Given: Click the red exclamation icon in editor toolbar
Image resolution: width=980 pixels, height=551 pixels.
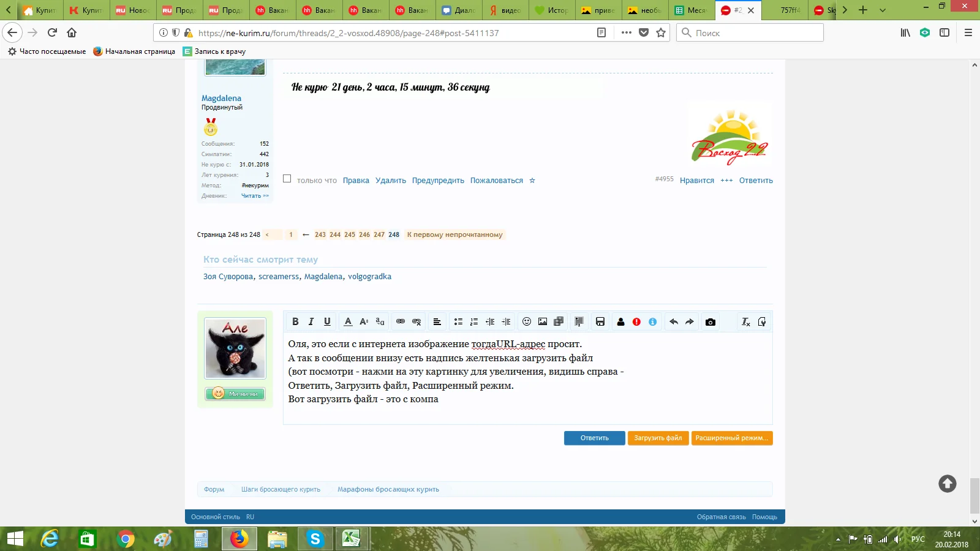Looking at the screenshot, I should 637,321.
